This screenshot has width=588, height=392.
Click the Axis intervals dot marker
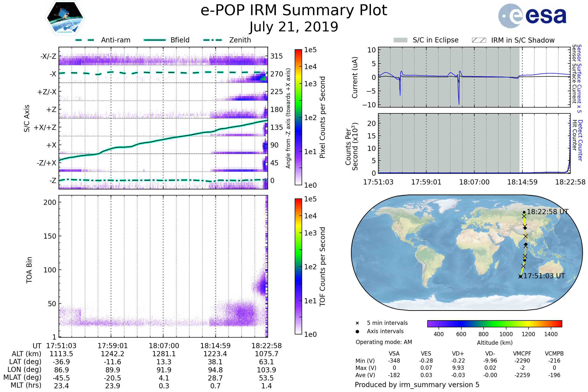[357, 331]
